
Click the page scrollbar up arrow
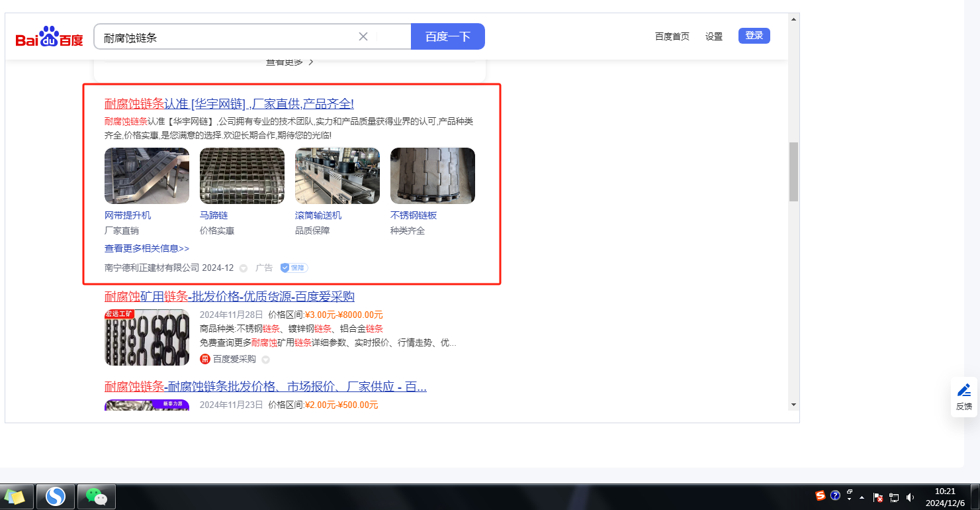[x=793, y=19]
